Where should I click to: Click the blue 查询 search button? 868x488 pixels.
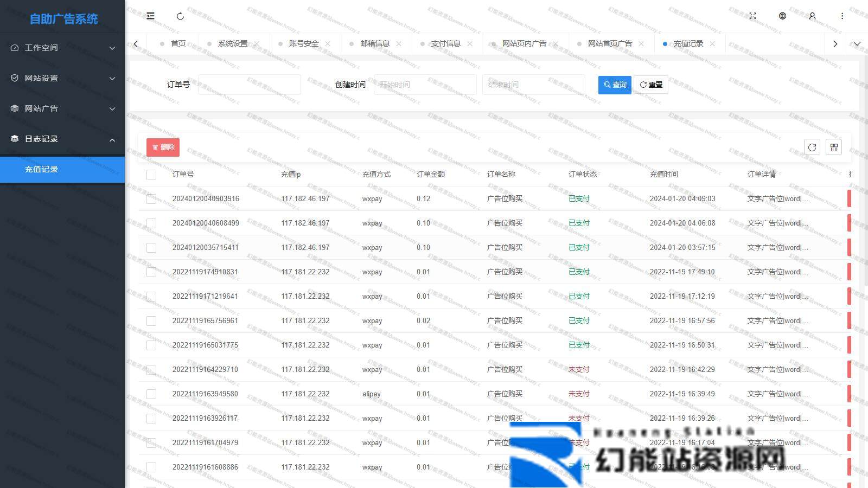pos(615,85)
